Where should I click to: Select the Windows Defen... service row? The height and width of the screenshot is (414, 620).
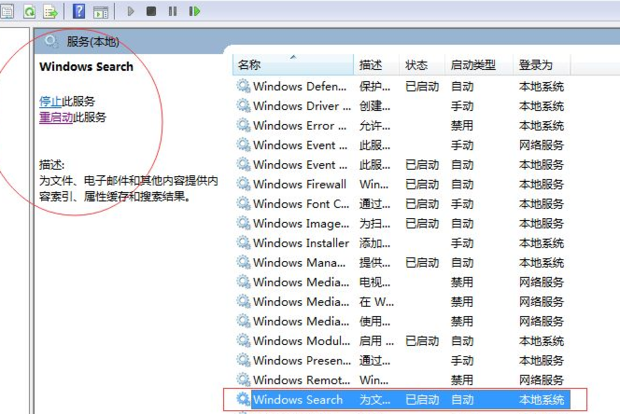click(402, 86)
